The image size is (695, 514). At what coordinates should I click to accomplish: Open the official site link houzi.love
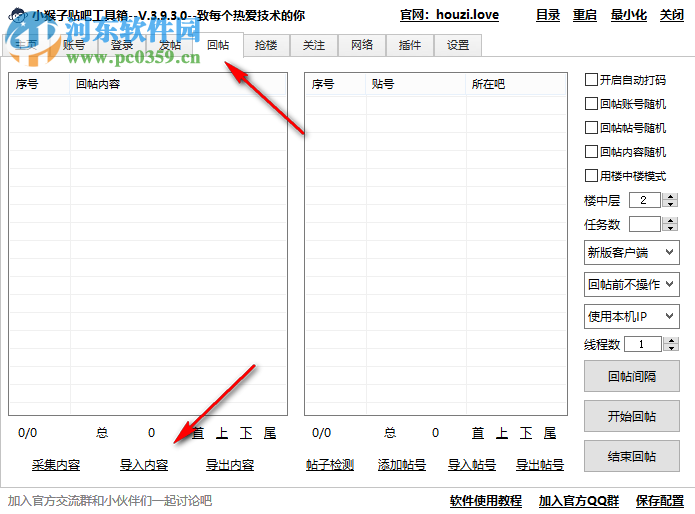pos(449,15)
